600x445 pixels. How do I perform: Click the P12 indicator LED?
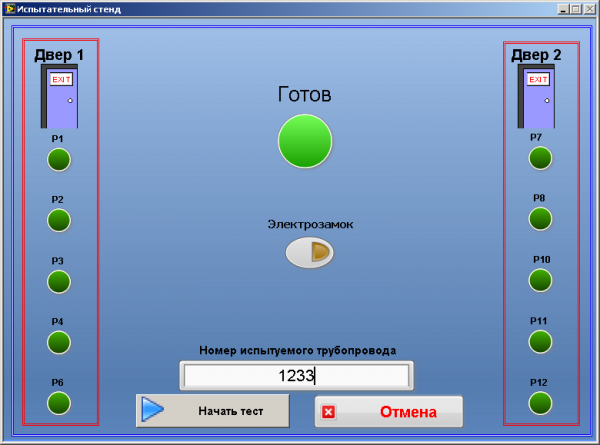[540, 403]
